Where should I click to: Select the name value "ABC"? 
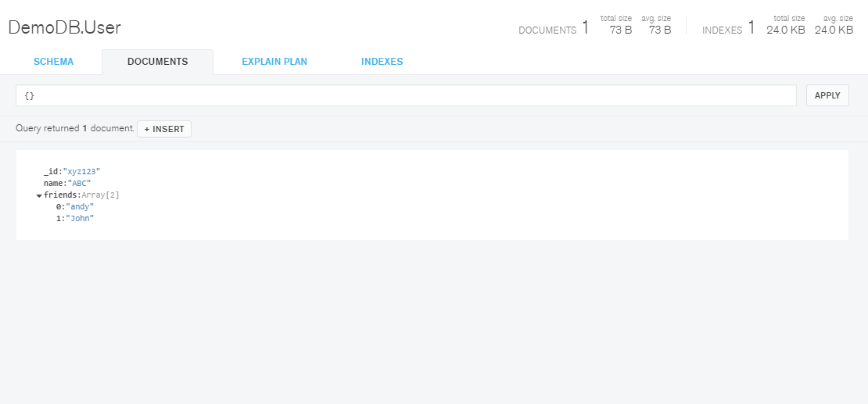coord(78,183)
